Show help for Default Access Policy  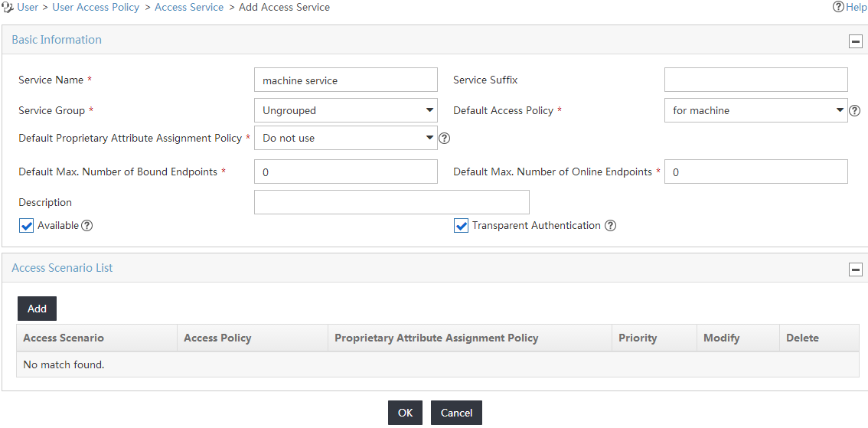click(855, 111)
